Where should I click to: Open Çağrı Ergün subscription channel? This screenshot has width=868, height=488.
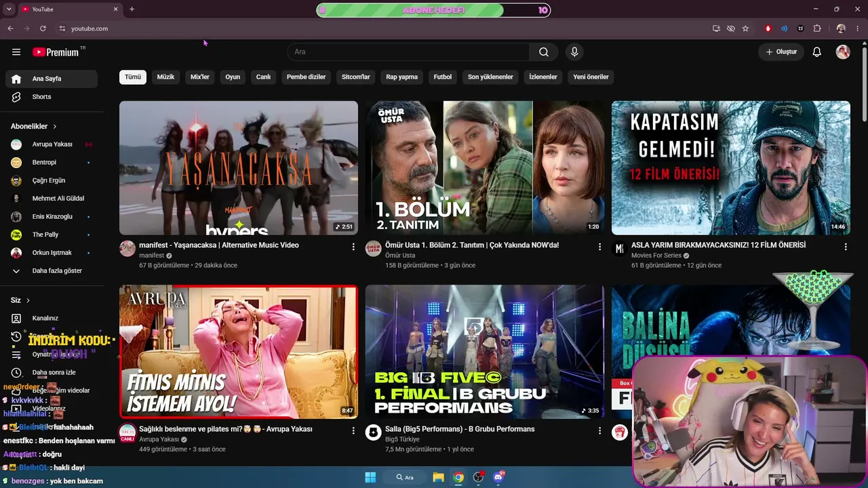pos(52,180)
